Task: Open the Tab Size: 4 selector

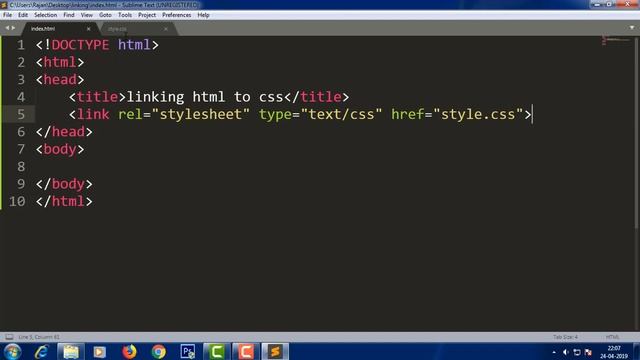Action: [x=565, y=337]
